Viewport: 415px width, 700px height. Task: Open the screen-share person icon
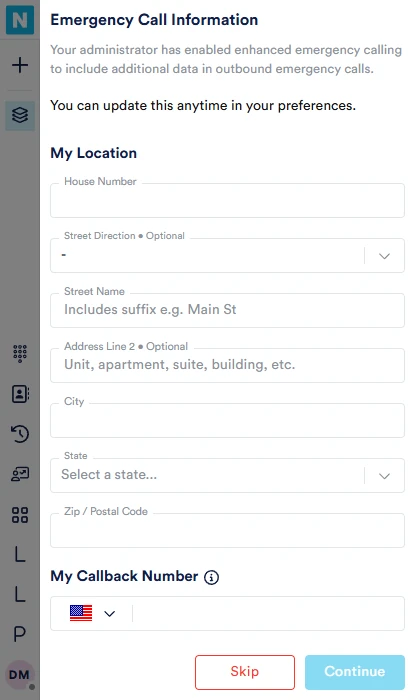(x=20, y=474)
